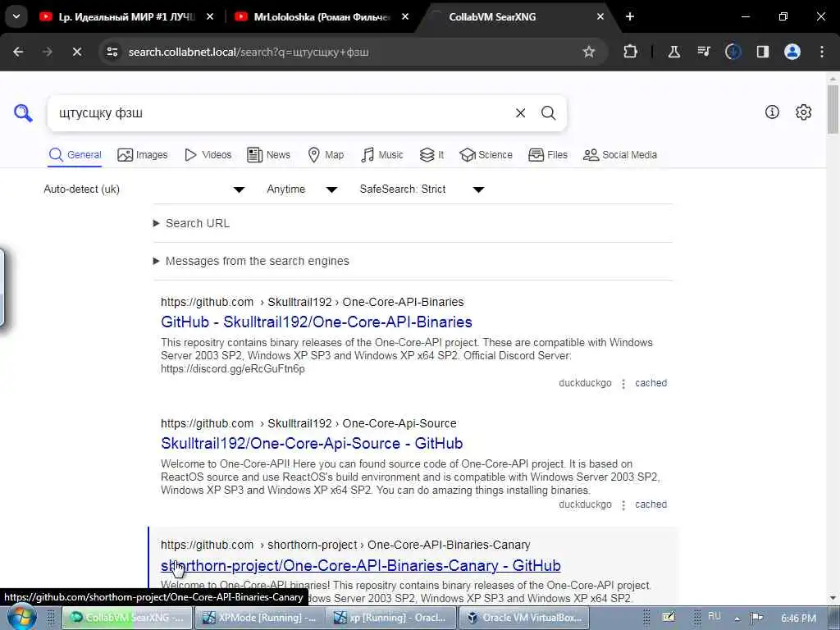840x630 pixels.
Task: Open Oracle VM VirtualBox taskbar window
Action: 524,618
